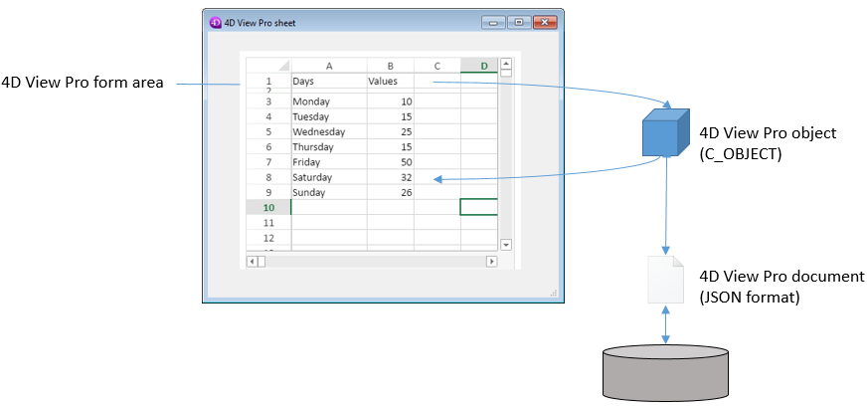Select column A header
Viewport: 868px width, 407px height.
[x=328, y=66]
